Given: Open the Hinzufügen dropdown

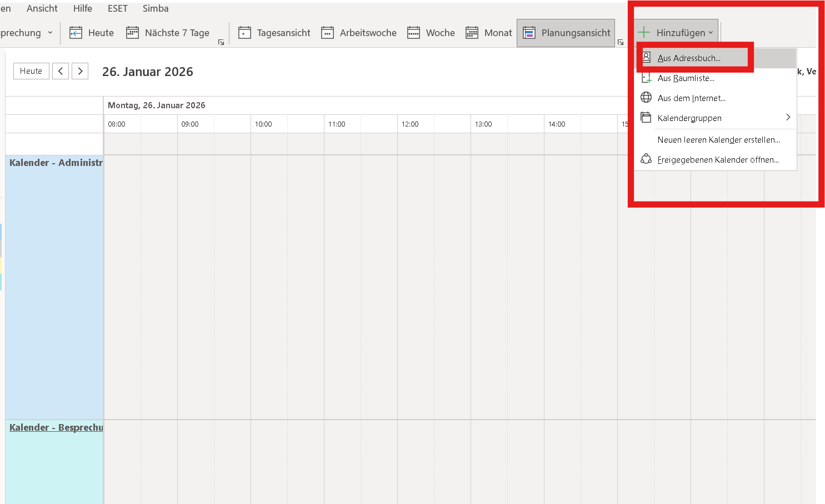Looking at the screenshot, I should tap(676, 33).
